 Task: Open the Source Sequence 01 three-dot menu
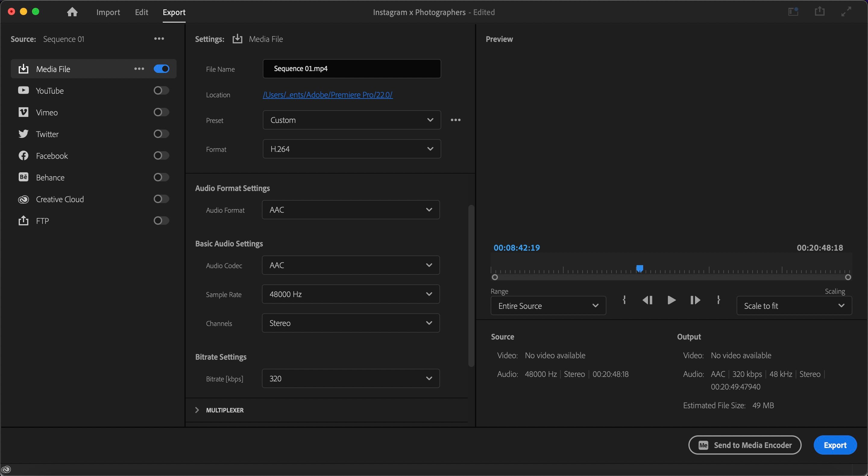pos(159,39)
